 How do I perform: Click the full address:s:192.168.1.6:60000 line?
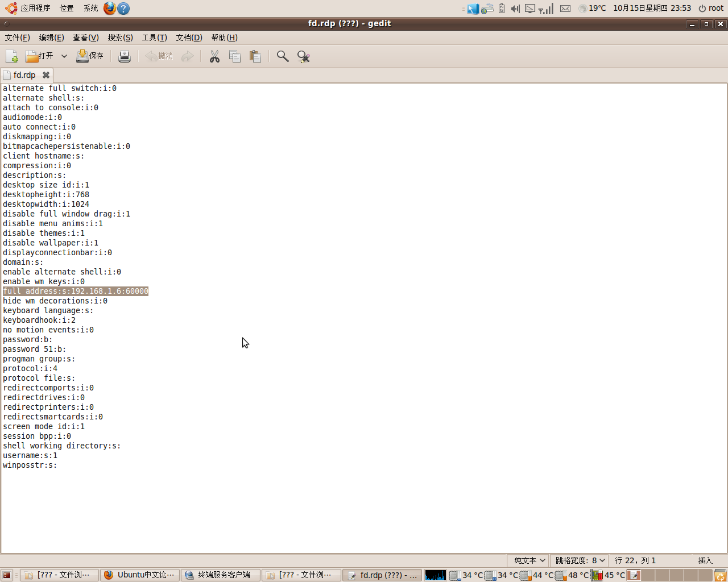tap(76, 291)
